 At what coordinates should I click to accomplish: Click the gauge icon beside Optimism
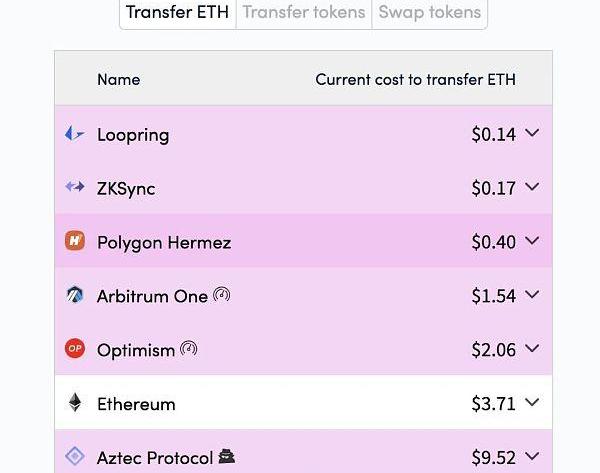tap(189, 349)
